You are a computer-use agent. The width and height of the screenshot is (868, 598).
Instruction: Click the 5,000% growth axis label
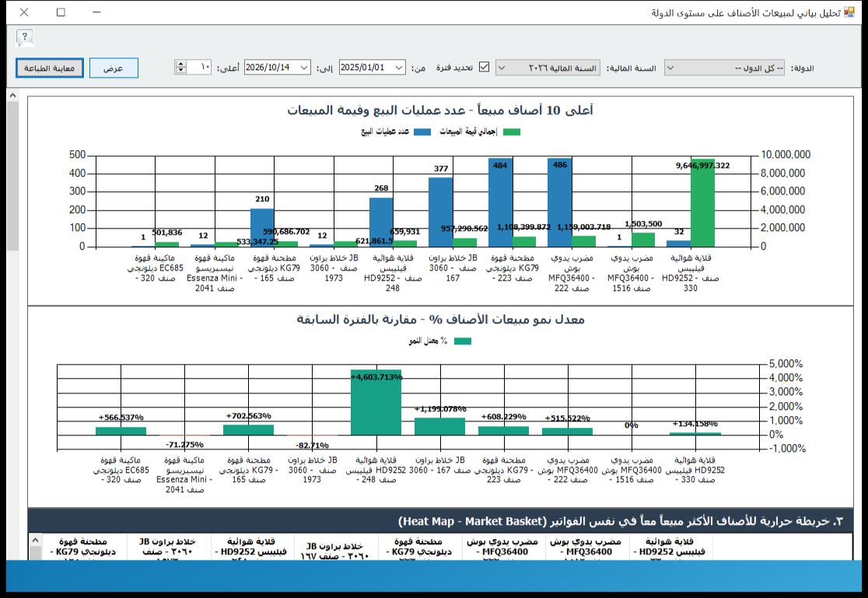pos(786,364)
